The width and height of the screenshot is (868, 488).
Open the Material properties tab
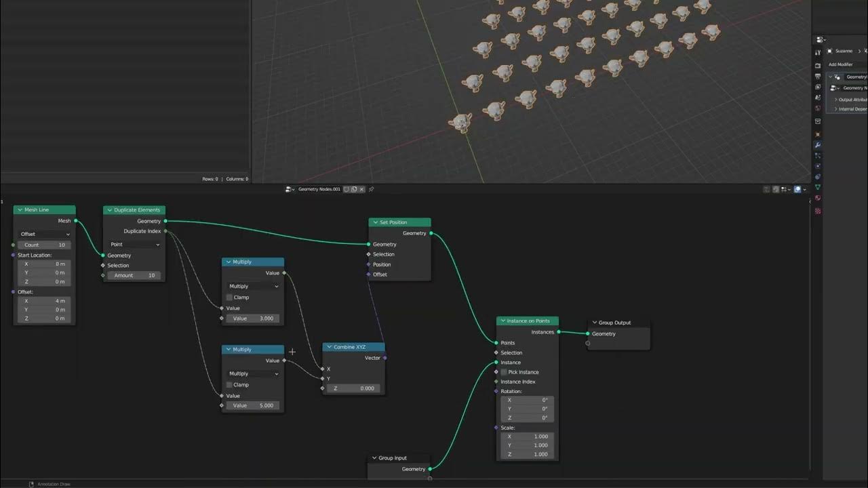tap(818, 198)
